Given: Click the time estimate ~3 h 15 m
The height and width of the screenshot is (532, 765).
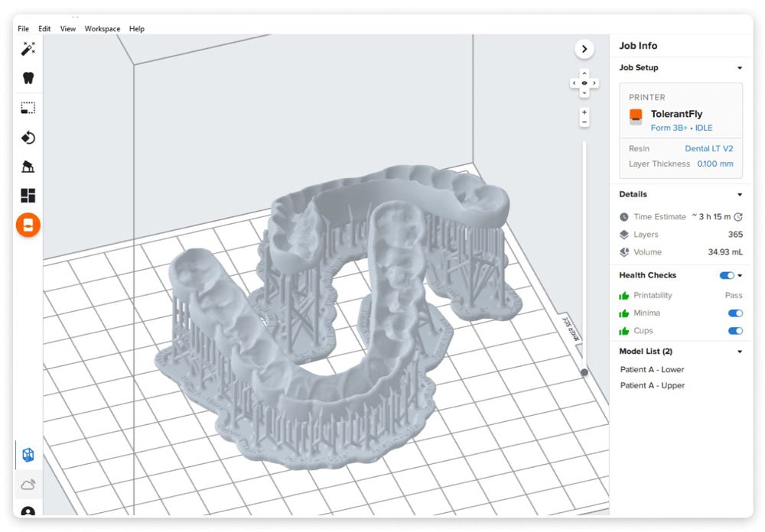Looking at the screenshot, I should tap(711, 216).
